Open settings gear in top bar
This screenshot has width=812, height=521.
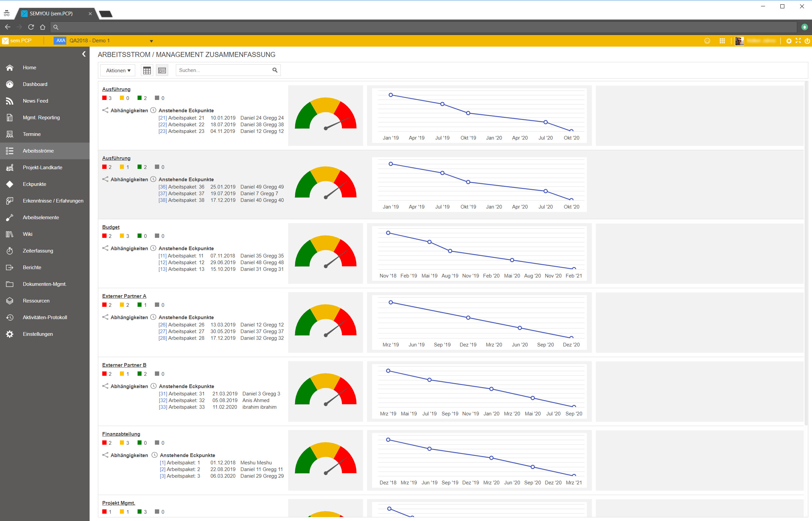[x=789, y=41]
